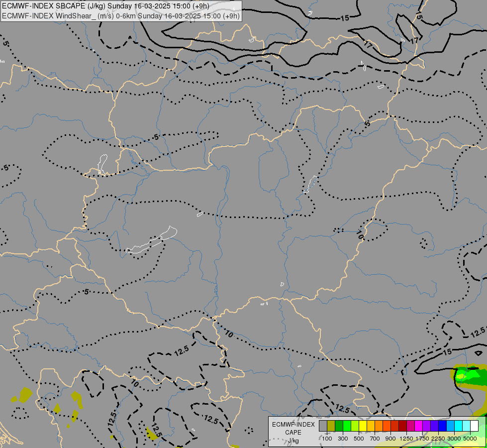Click the gray below-100 legend swatch
487x448 pixels.
323,426
